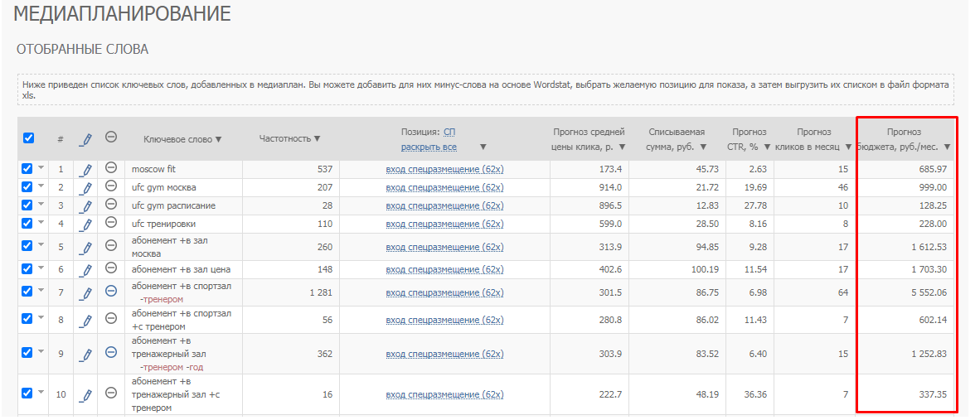
Task: Uncheck the checkbox for row 3
Action: click(x=27, y=205)
